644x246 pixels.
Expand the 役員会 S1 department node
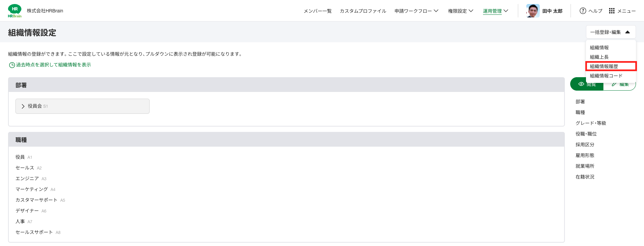(83, 106)
